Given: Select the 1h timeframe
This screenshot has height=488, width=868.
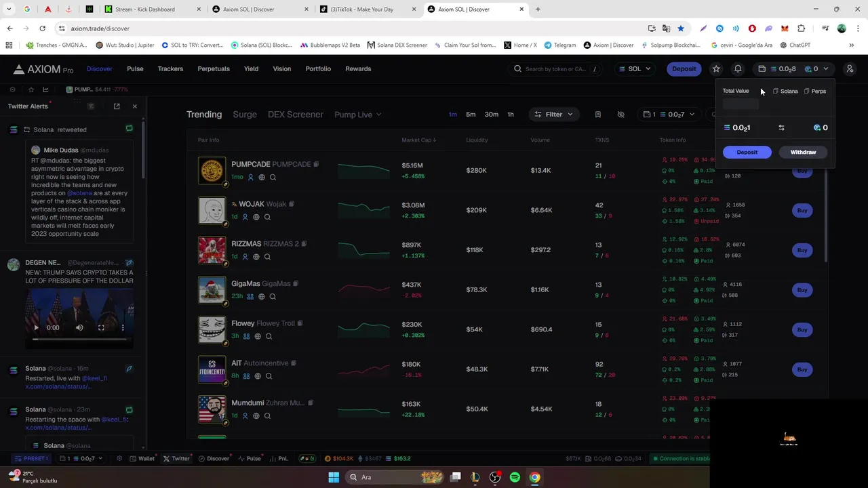Looking at the screenshot, I should 511,115.
